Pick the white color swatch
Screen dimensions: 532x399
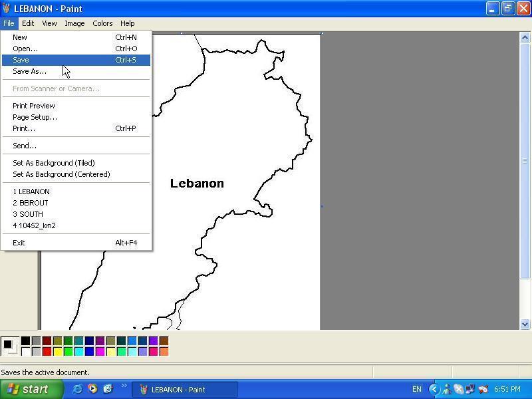(25, 352)
